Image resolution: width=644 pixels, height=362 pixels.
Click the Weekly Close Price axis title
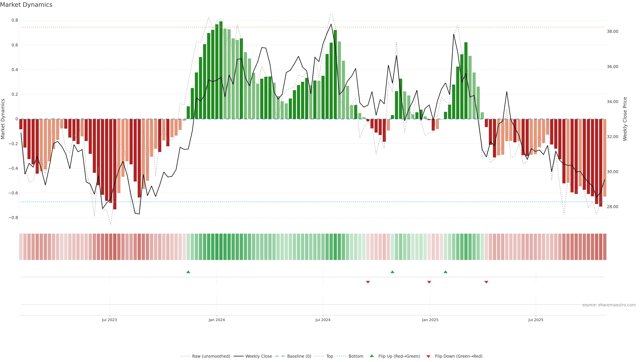click(x=625, y=119)
